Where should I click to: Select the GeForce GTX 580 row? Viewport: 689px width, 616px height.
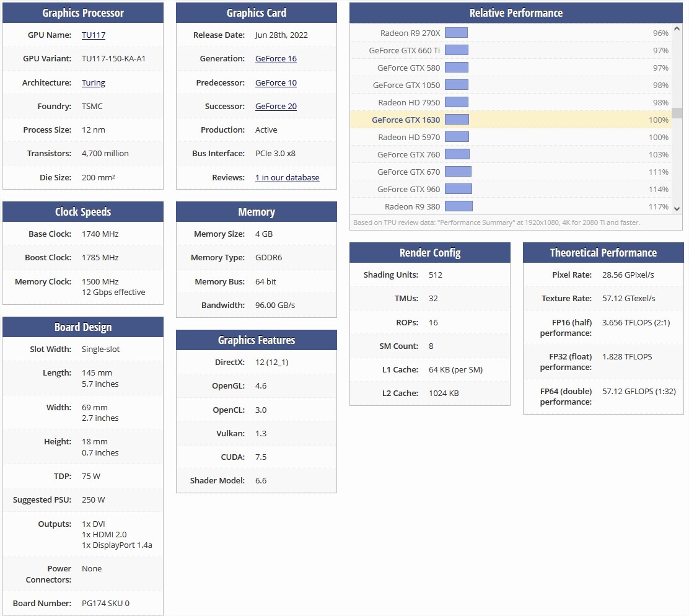511,68
